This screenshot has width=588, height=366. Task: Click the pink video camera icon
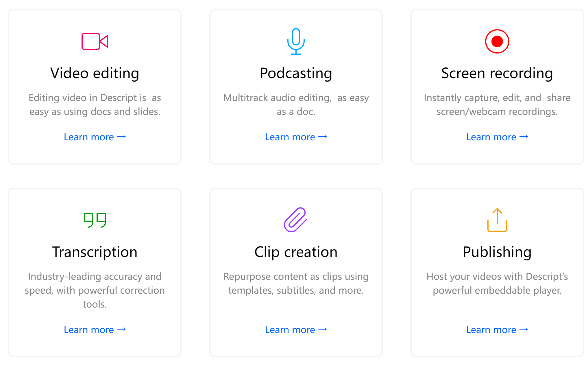[x=95, y=41]
